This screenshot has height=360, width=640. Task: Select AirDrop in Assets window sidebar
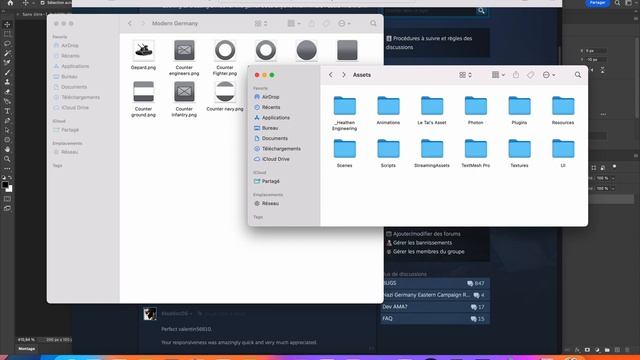coord(267,97)
